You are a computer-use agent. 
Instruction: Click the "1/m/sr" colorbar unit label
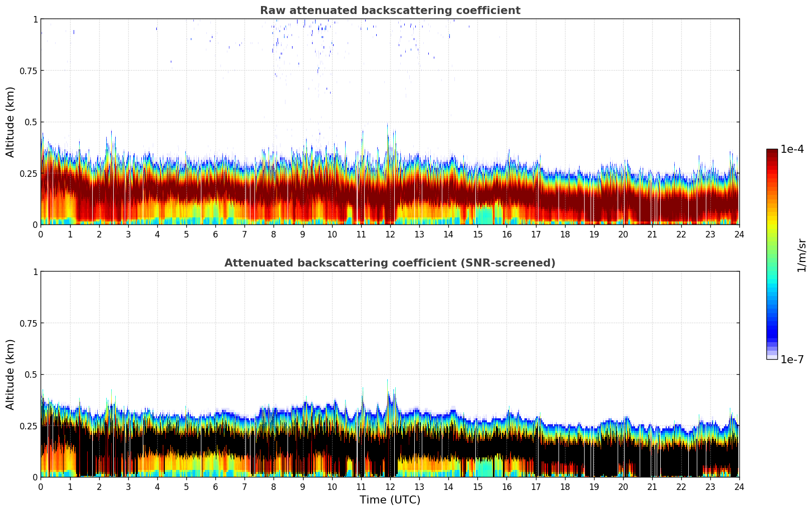point(801,255)
